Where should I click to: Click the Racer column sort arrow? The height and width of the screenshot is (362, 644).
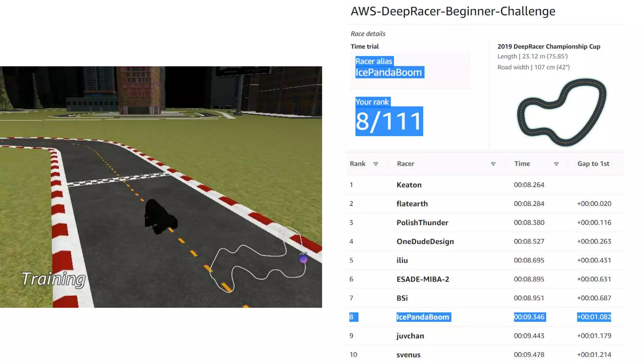pos(493,164)
